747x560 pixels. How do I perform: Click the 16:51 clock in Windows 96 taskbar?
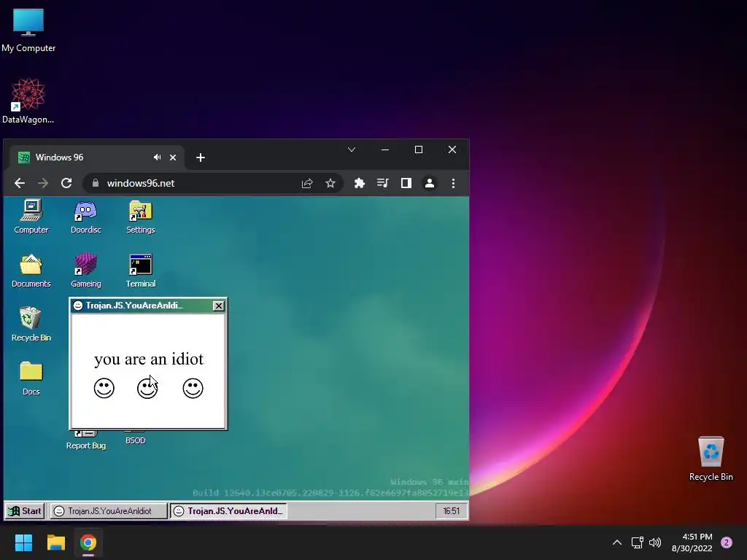[x=451, y=511]
